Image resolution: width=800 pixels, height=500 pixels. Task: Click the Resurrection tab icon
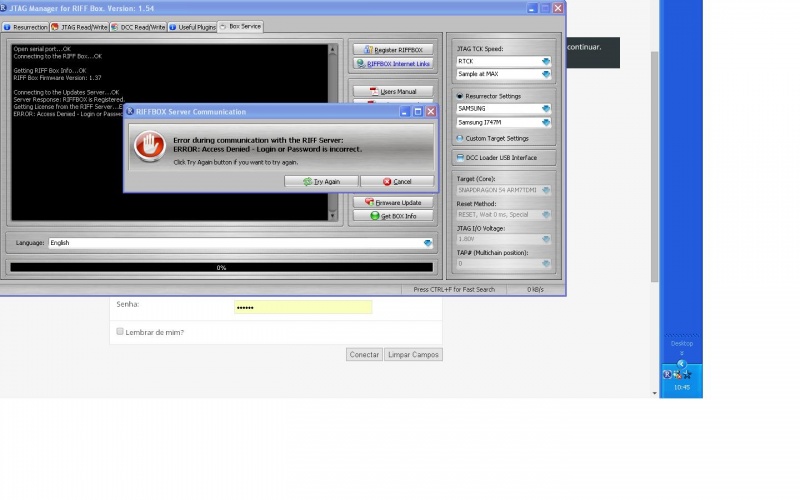point(7,27)
